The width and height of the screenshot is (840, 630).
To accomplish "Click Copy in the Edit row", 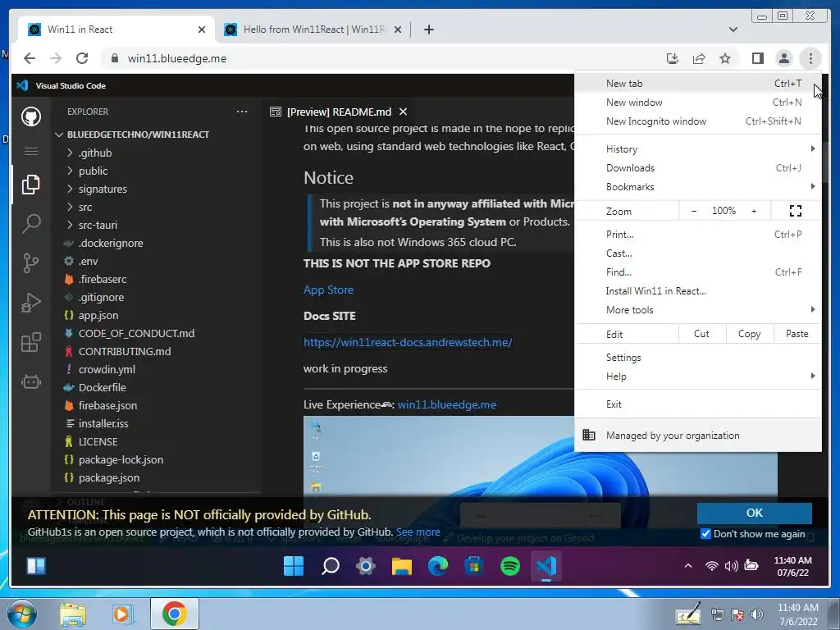I will (x=749, y=334).
